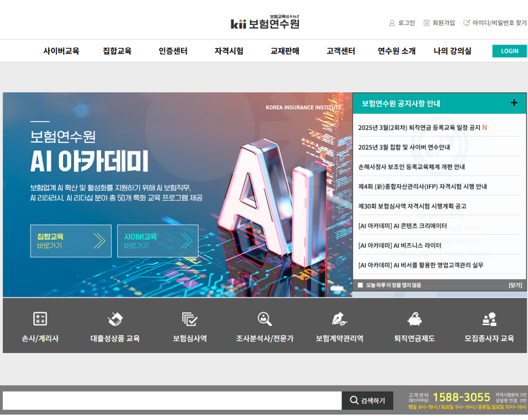Open the 고객센터 menu
Screen dimensions: 528x420
point(340,51)
